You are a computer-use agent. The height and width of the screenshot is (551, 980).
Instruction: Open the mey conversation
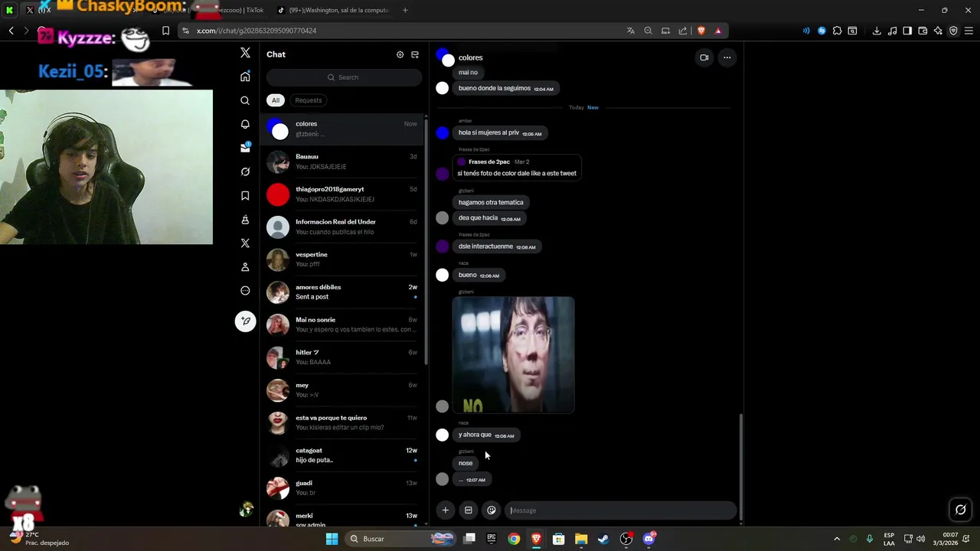coord(342,390)
